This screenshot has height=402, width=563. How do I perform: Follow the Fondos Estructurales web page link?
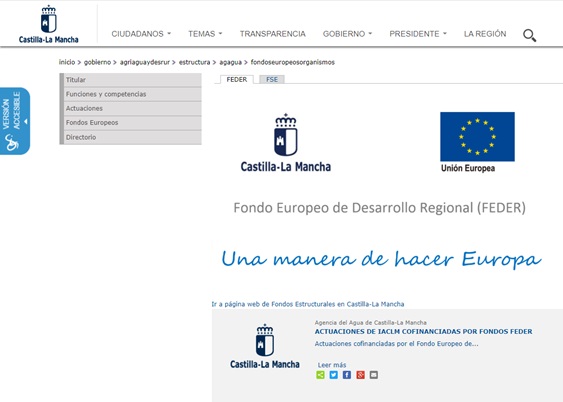(x=308, y=304)
